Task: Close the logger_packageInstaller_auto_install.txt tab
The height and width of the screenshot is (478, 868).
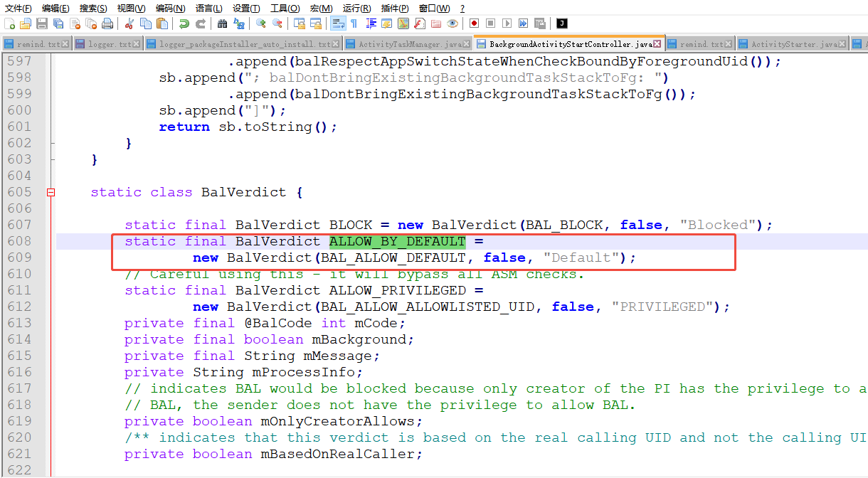Action: pyautogui.click(x=337, y=44)
